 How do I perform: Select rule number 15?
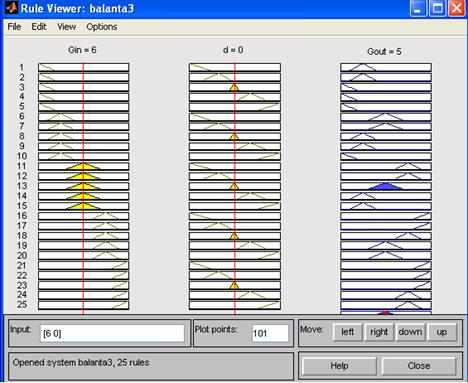point(22,206)
